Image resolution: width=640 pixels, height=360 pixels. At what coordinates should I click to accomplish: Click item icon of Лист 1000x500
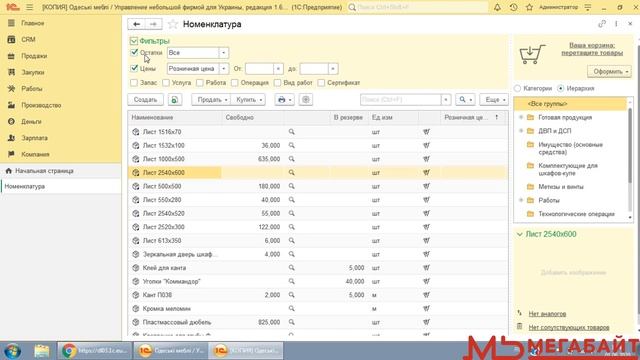coord(136,159)
